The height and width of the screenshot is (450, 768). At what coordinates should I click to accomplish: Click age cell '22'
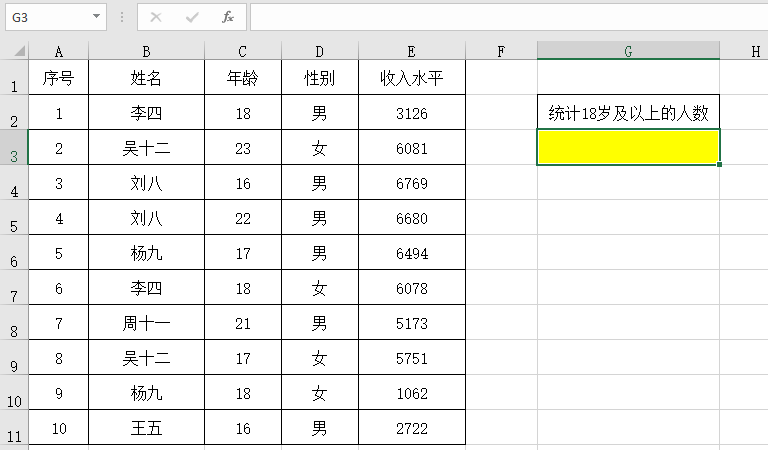[x=243, y=217]
